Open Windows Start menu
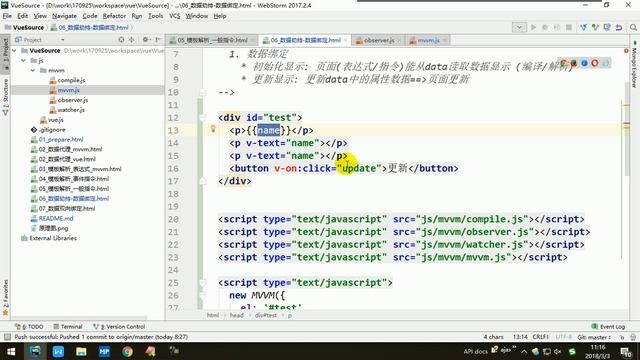The image size is (640, 360). [x=11, y=351]
